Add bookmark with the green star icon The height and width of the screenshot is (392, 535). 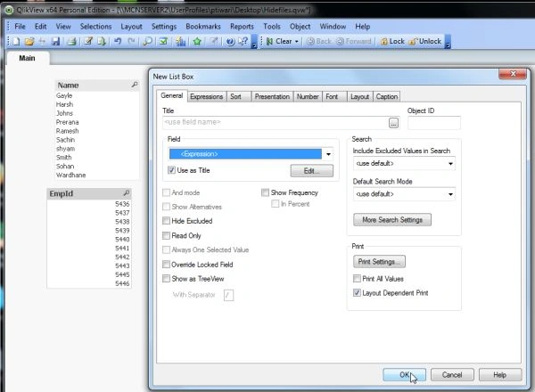197,41
